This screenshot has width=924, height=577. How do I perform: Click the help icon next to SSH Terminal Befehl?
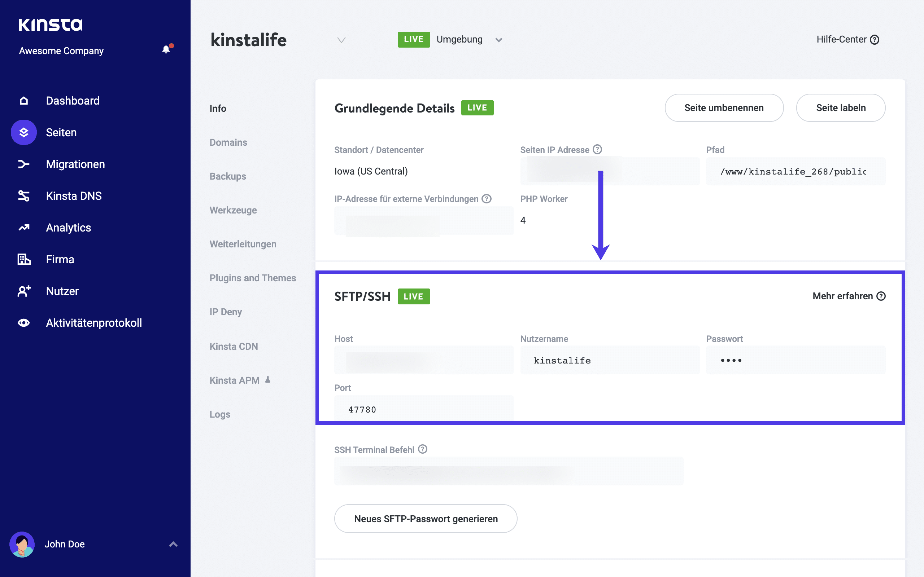click(x=423, y=450)
